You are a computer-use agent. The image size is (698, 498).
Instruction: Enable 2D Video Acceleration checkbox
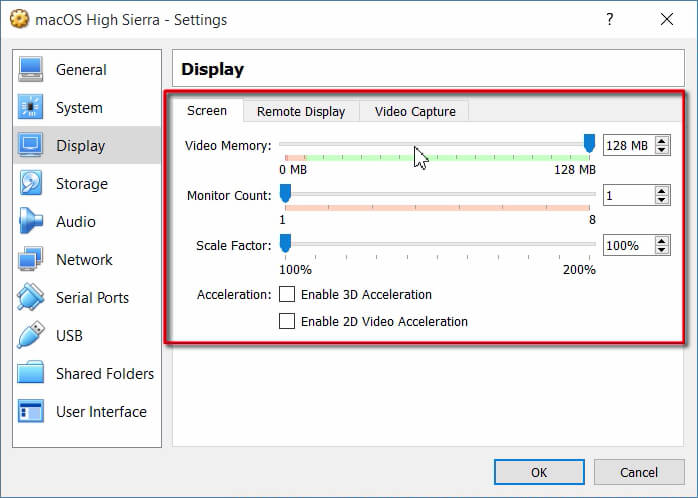click(x=288, y=322)
